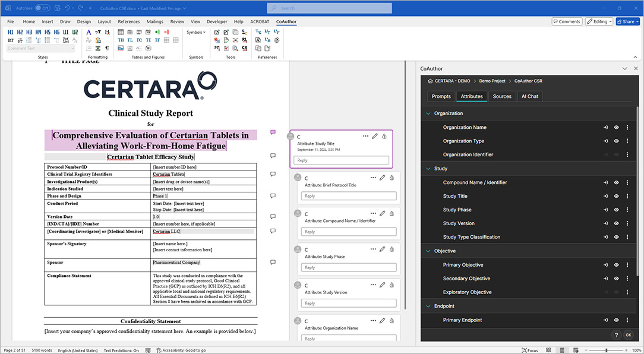Apply the U2 unnumbered heading style
This screenshot has width=644, height=354.
[75, 32]
